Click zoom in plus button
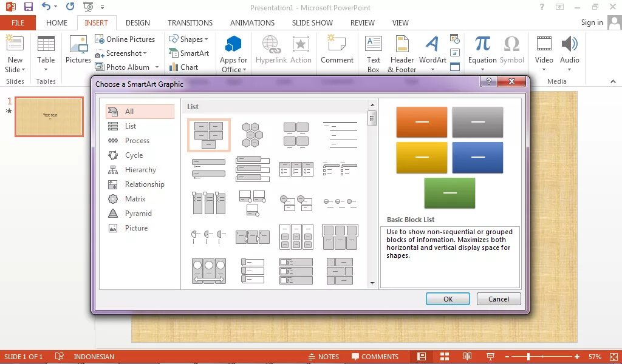 (577, 357)
